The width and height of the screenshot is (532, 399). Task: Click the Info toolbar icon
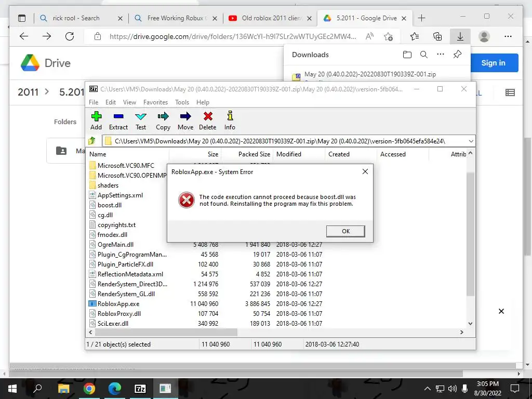(x=230, y=121)
